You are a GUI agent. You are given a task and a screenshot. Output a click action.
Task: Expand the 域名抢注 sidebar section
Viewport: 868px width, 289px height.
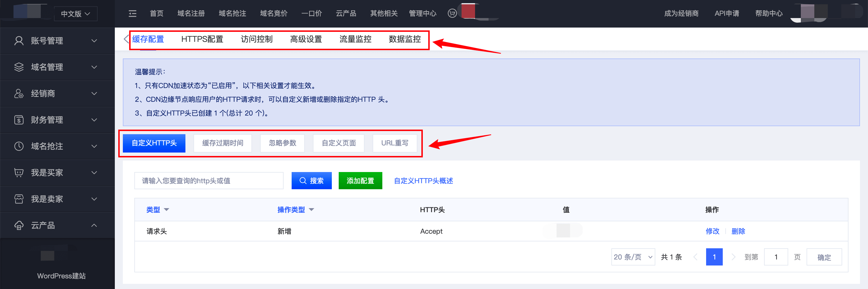[x=94, y=146]
